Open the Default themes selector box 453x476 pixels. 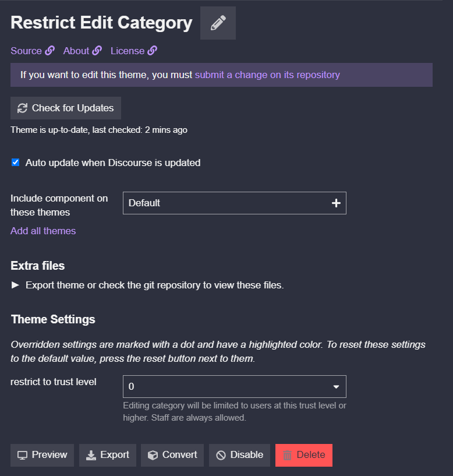tap(235, 203)
